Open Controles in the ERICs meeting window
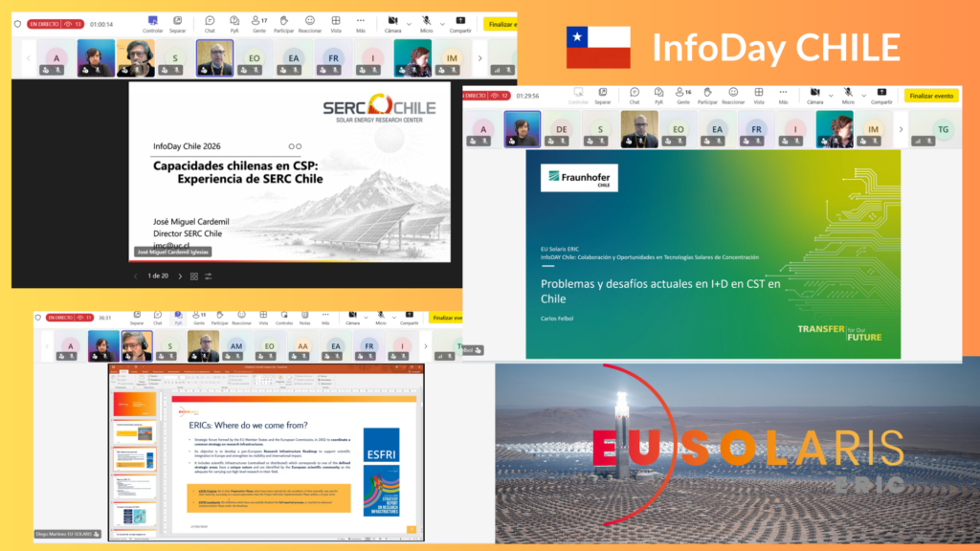980x551 pixels. coord(284,318)
